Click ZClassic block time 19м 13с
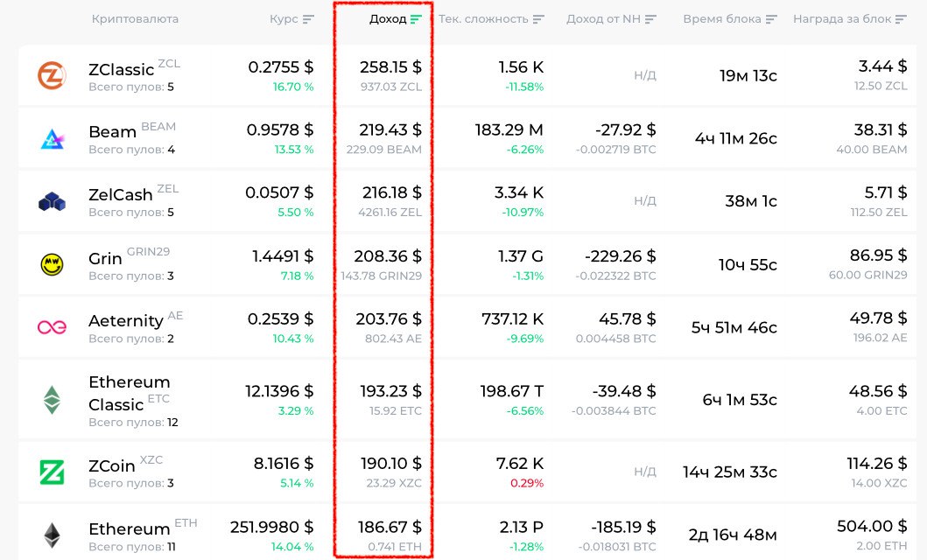Image resolution: width=927 pixels, height=560 pixels. (x=748, y=75)
